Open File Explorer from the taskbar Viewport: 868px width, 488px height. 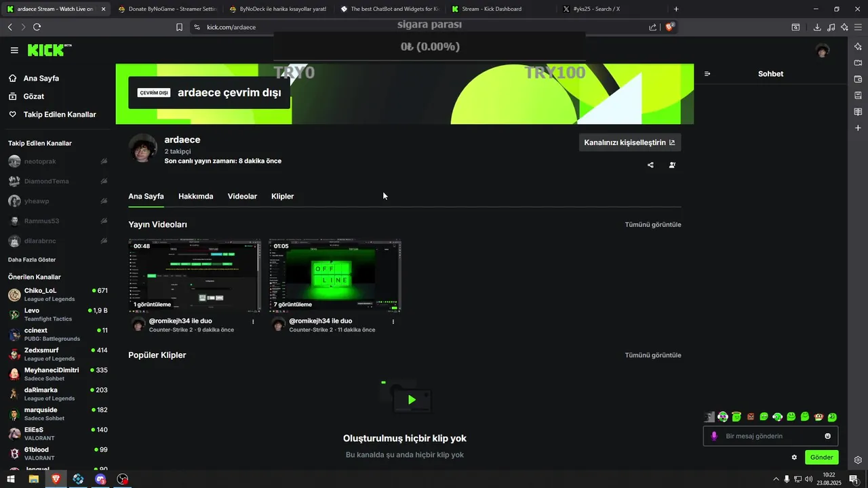click(33, 479)
